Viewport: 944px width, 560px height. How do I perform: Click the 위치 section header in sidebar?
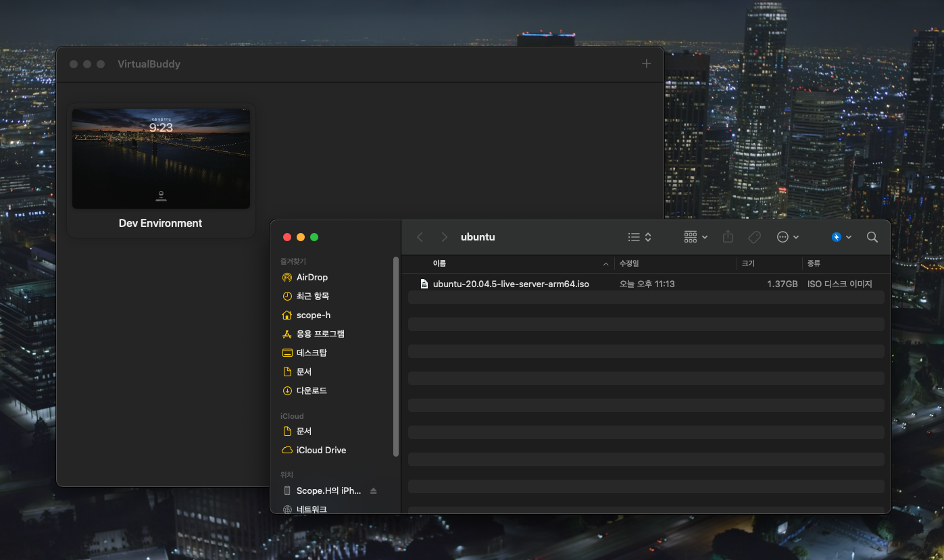click(287, 474)
